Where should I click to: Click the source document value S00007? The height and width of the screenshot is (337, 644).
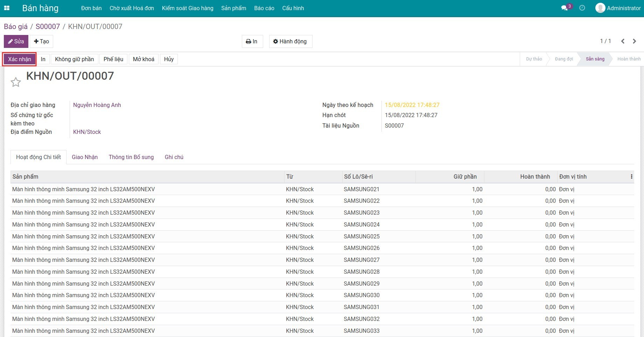pos(394,126)
